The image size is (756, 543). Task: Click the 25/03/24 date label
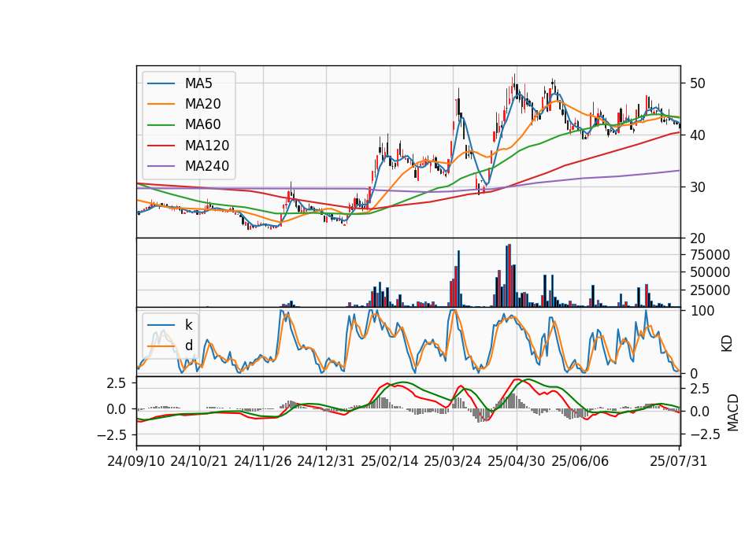point(452,461)
